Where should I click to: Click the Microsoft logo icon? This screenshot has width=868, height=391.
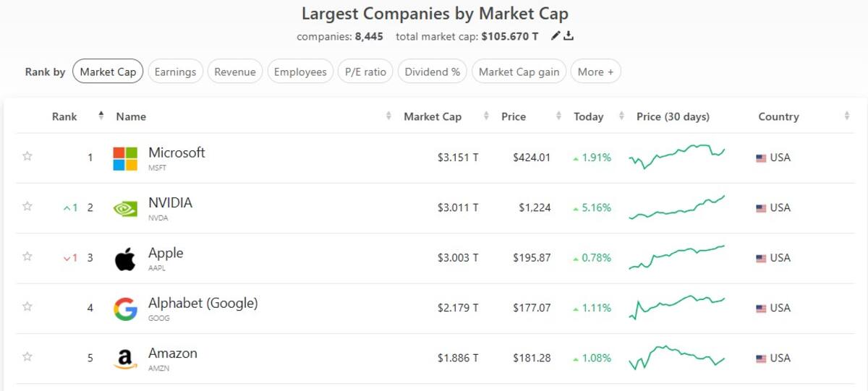(125, 158)
